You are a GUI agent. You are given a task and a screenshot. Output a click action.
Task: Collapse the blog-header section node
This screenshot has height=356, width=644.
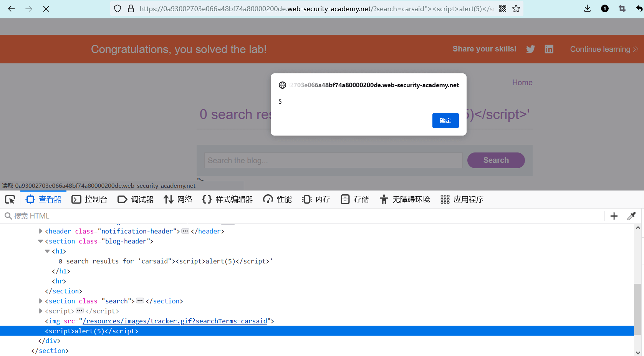(x=40, y=241)
